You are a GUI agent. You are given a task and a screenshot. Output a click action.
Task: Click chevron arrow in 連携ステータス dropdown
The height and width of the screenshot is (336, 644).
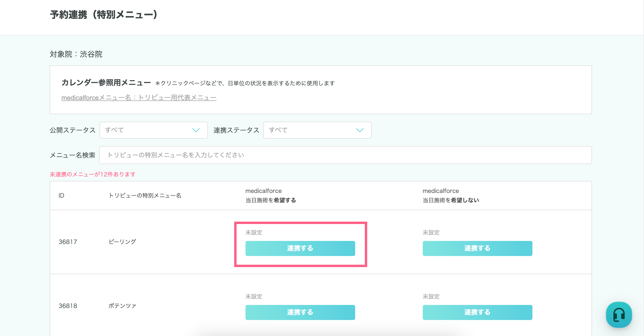coord(359,130)
